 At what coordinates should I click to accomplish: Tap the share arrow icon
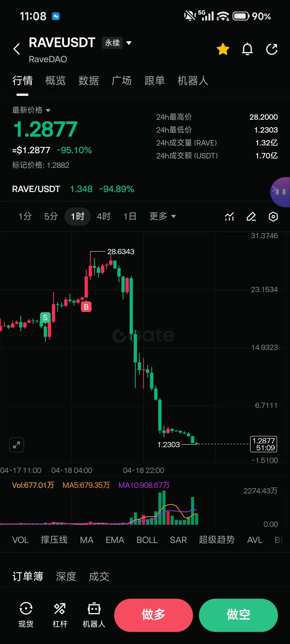272,49
